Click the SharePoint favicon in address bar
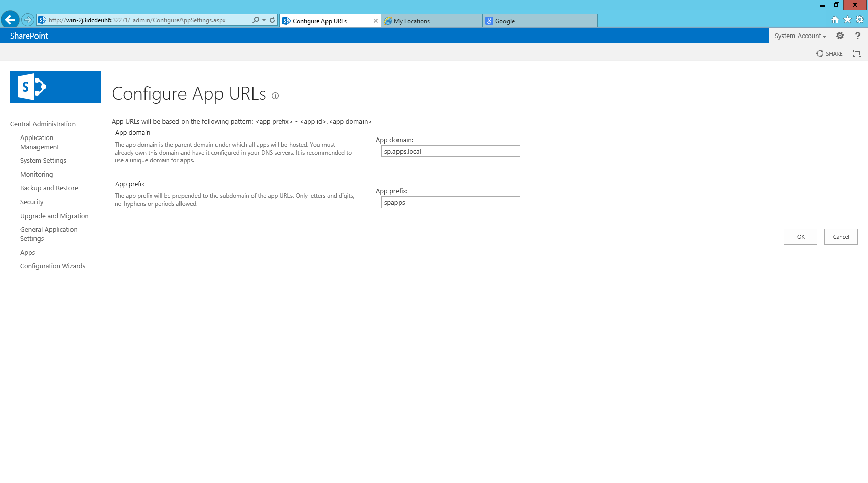 coord(42,20)
